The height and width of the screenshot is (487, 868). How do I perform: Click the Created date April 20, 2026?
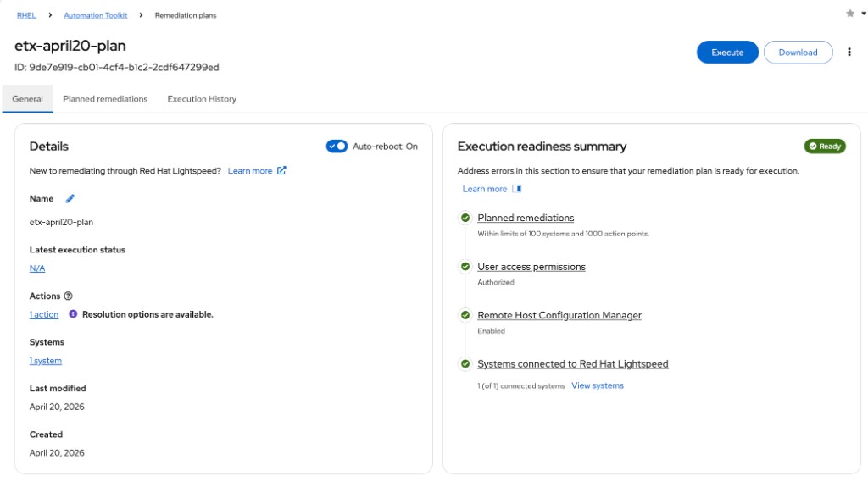[x=57, y=452]
